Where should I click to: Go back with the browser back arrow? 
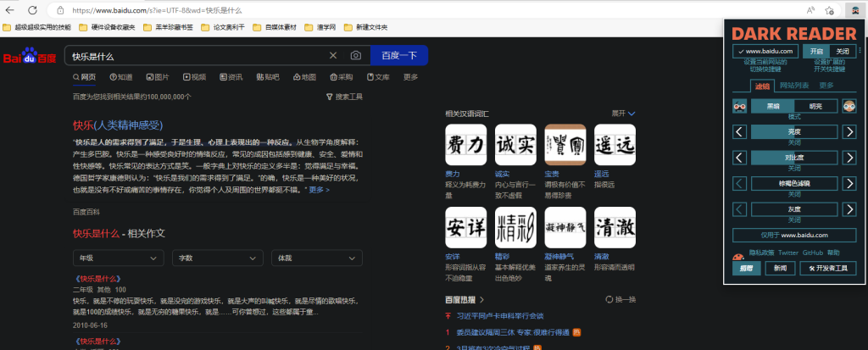10,10
